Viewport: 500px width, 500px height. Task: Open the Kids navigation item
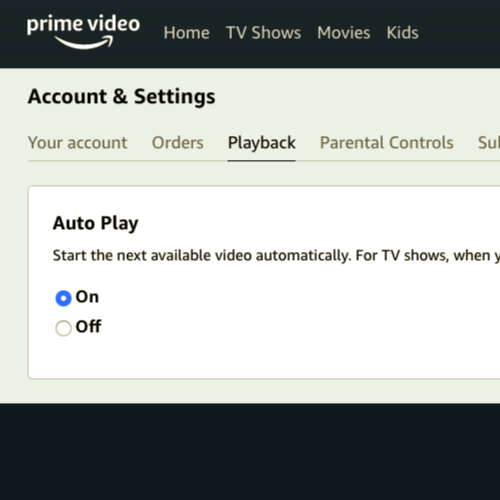point(402,33)
